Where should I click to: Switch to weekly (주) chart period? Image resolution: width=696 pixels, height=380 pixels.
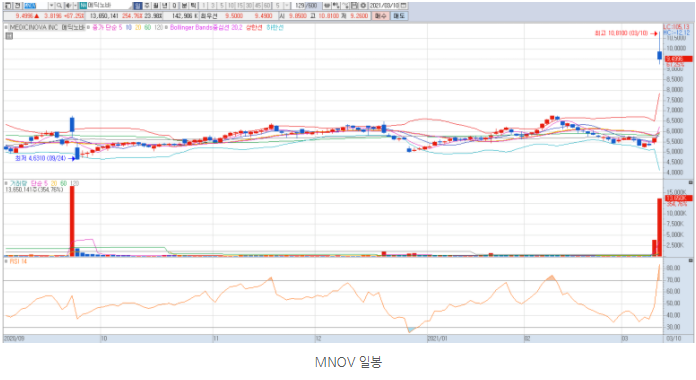tap(147, 5)
